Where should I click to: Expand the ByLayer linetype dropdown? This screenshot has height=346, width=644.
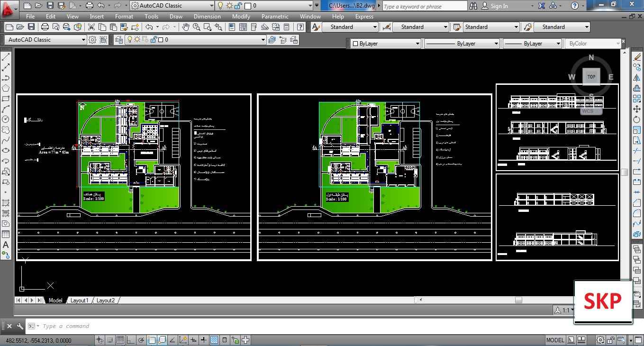click(x=496, y=44)
